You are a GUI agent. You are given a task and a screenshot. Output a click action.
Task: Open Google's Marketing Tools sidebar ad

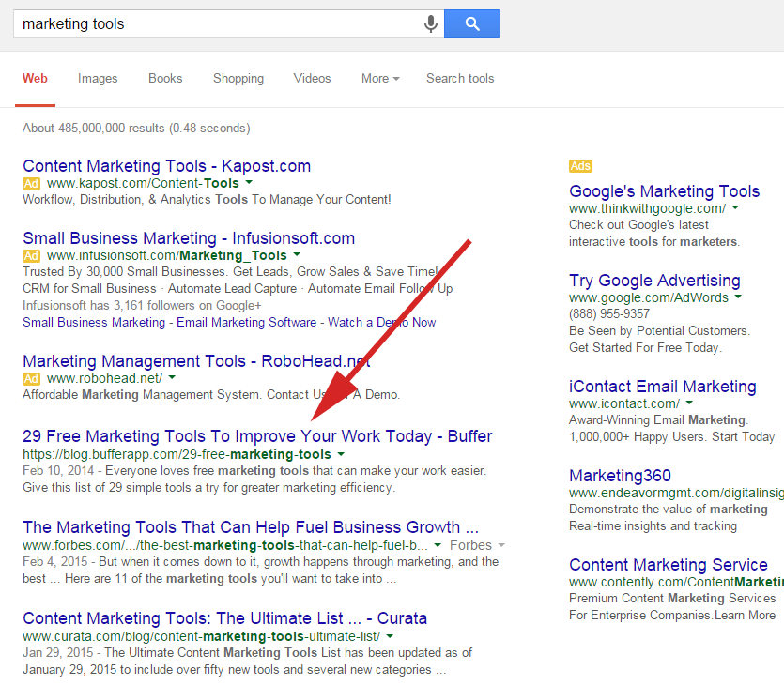pos(665,191)
